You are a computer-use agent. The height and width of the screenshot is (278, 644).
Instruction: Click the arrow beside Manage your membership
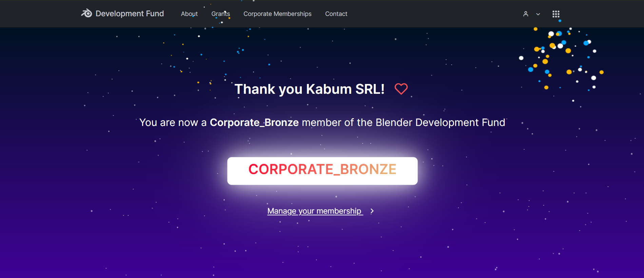(x=372, y=211)
